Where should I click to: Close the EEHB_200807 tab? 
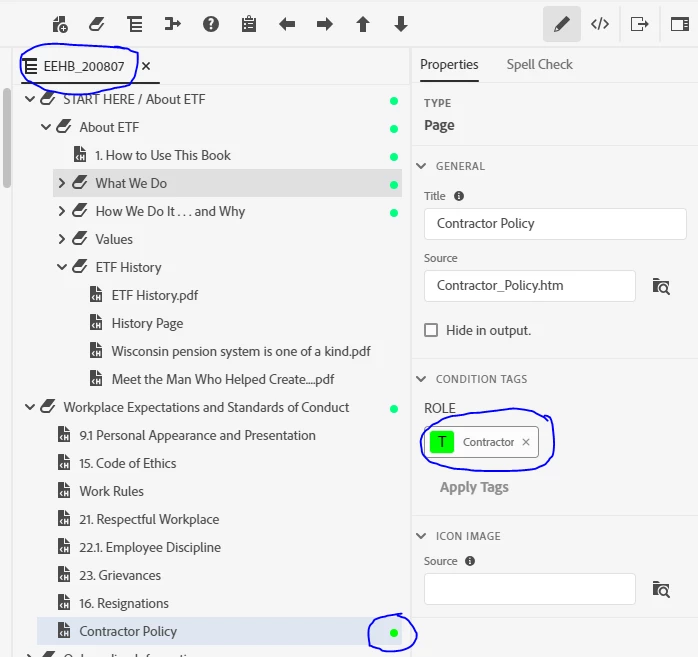coord(146,66)
